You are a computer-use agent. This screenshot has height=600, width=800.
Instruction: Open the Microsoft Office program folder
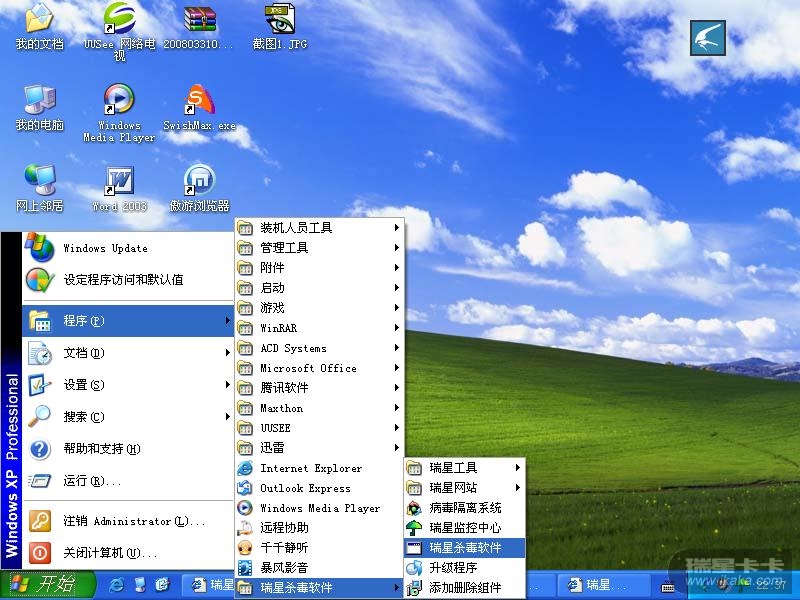tap(319, 368)
